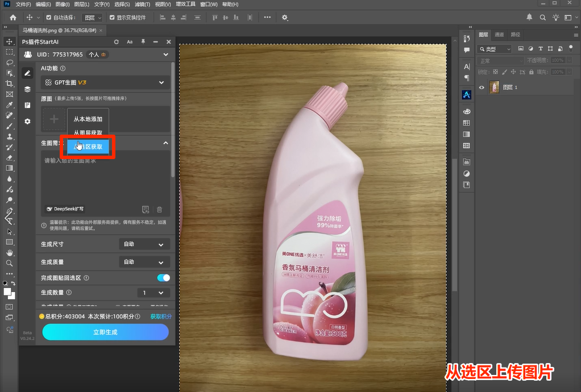
Task: Choose 从本地添加 in the popup menu
Action: (88, 119)
